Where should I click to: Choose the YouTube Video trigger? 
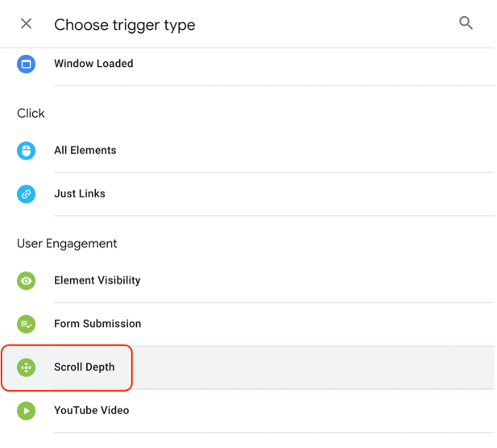click(x=92, y=410)
